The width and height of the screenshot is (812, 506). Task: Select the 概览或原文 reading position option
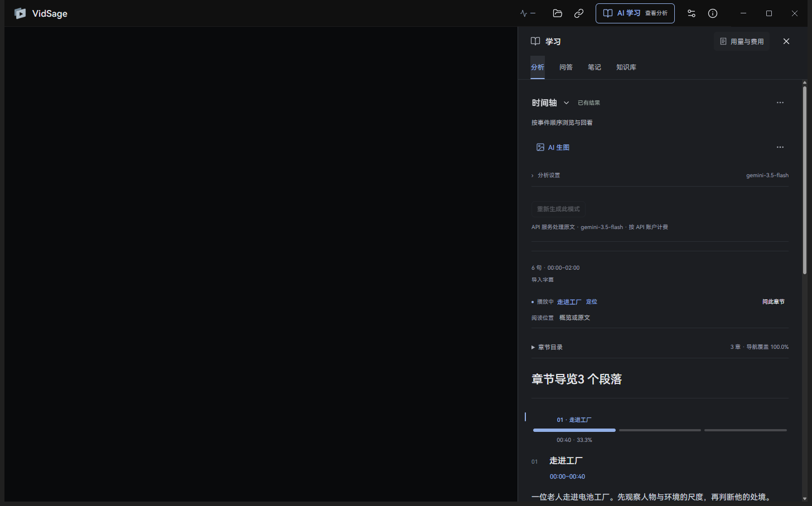(574, 318)
